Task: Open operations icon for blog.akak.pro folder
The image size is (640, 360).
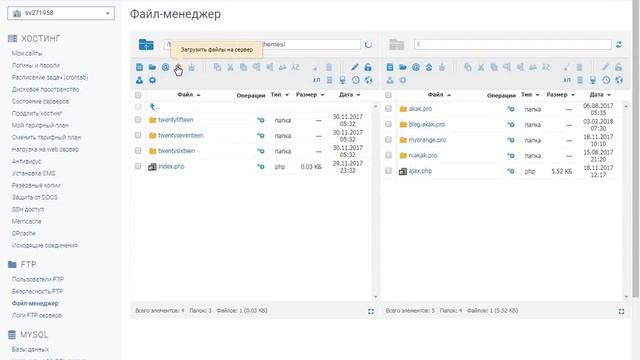Action: 511,124
